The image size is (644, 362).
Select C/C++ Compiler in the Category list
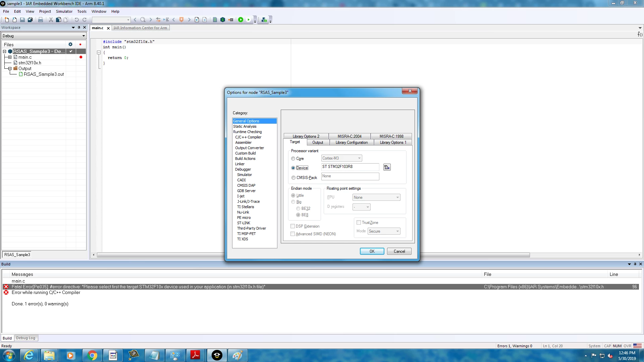(x=248, y=137)
